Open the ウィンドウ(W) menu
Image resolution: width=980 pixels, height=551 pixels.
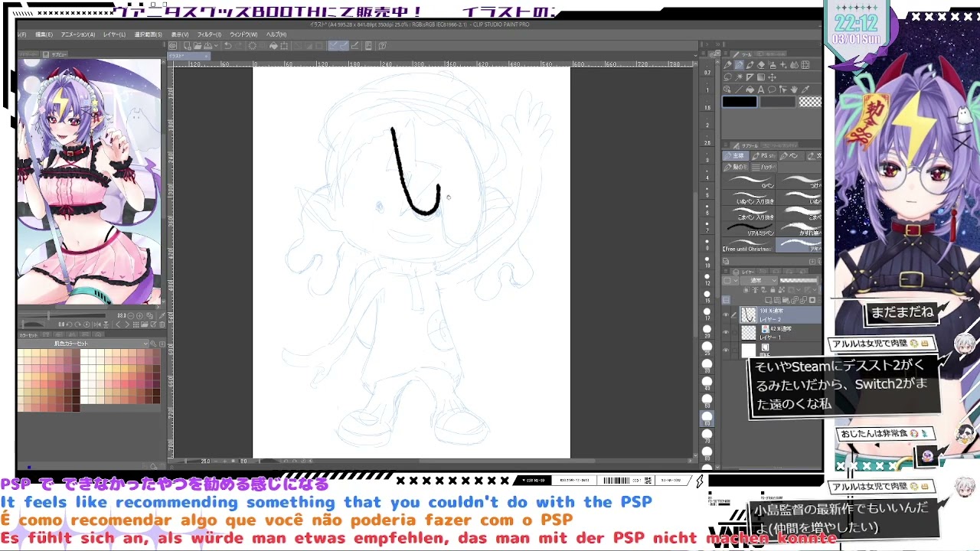243,34
